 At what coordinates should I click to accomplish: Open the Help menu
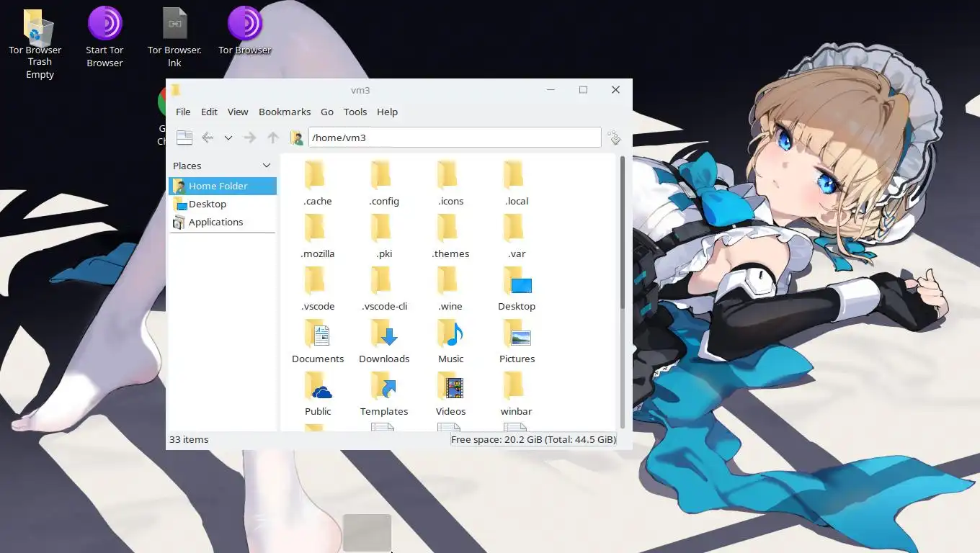[387, 112]
